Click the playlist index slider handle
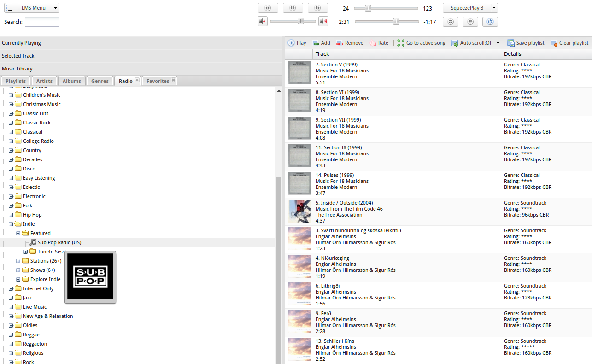 (x=368, y=8)
